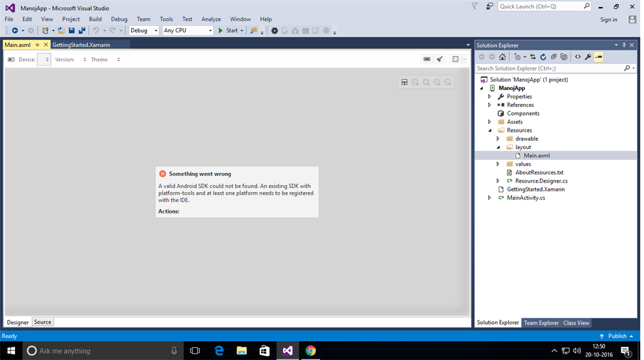The height and width of the screenshot is (360, 644).
Task: Open the Version selector in designer
Action: [85, 60]
